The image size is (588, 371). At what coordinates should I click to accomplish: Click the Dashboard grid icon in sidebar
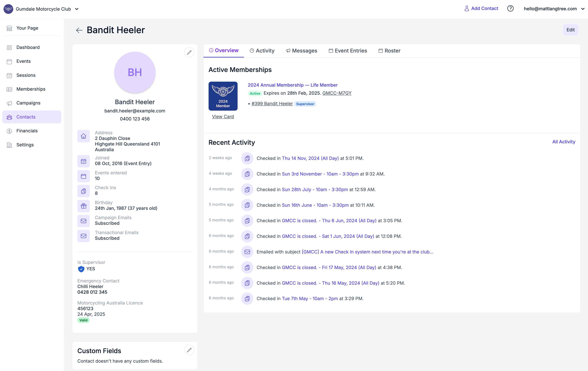[9, 48]
